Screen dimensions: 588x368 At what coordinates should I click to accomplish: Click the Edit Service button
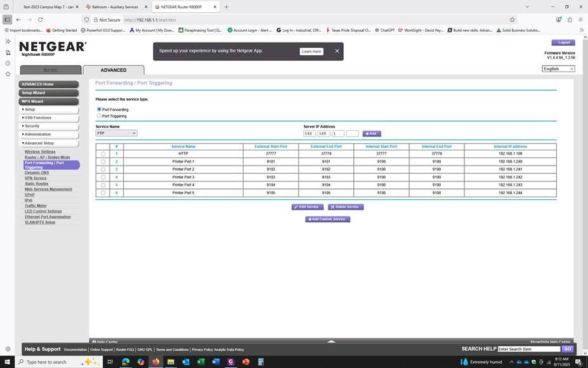307,207
